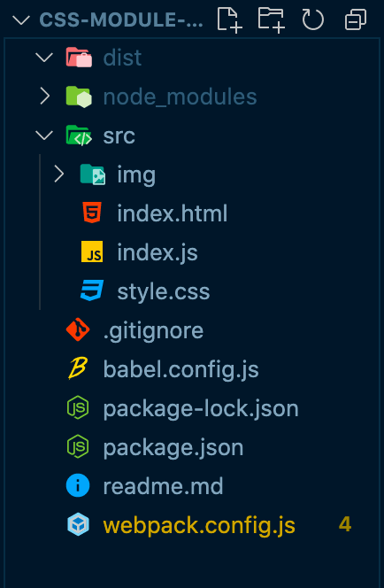Click the CSS3 icon beside style.css

point(92,290)
